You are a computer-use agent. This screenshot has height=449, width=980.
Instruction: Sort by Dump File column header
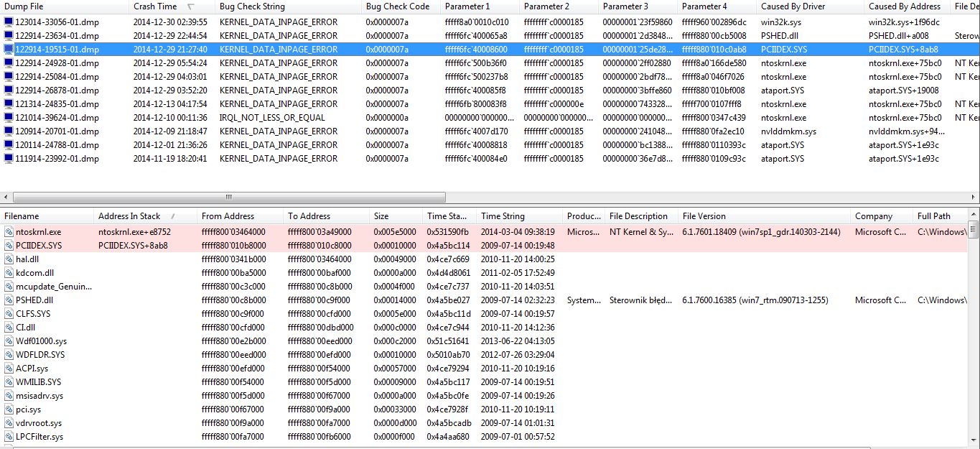click(65, 6)
